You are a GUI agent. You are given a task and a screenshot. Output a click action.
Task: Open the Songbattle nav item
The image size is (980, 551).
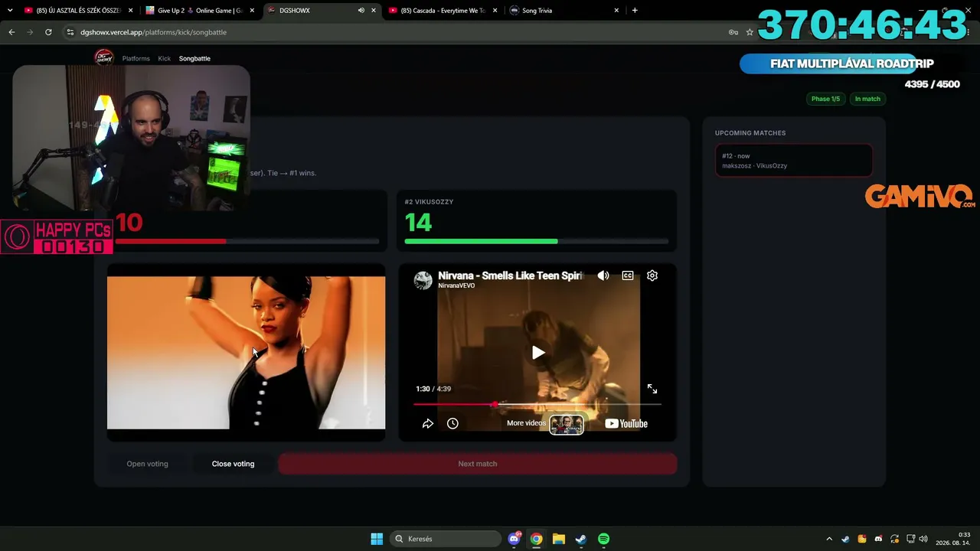pyautogui.click(x=194, y=58)
